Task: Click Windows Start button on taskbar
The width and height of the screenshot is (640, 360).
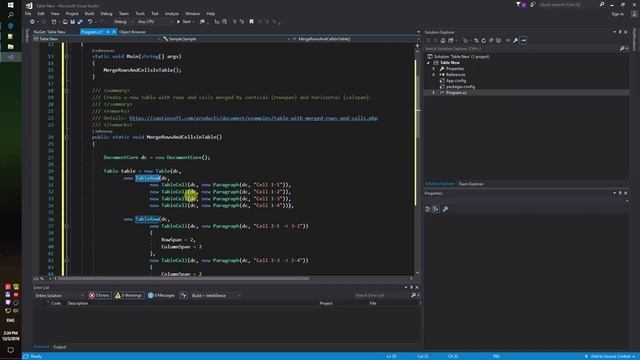Action: click(11, 5)
